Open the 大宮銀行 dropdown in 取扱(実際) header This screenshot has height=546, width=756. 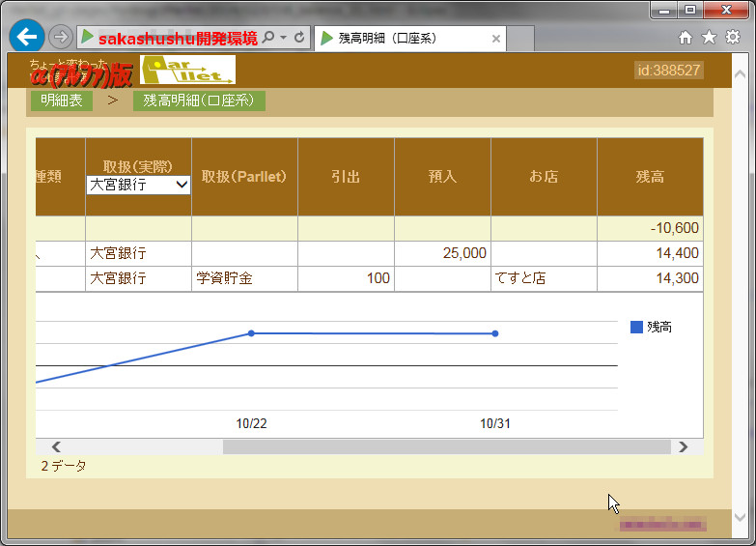click(x=139, y=185)
